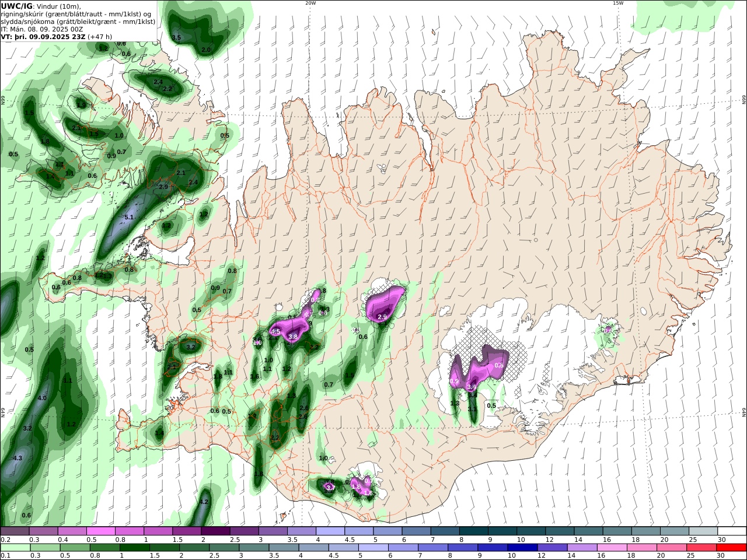
Task: Click the bold 'VT: þri. 09.09.2025 23Z' text
Action: (x=43, y=37)
